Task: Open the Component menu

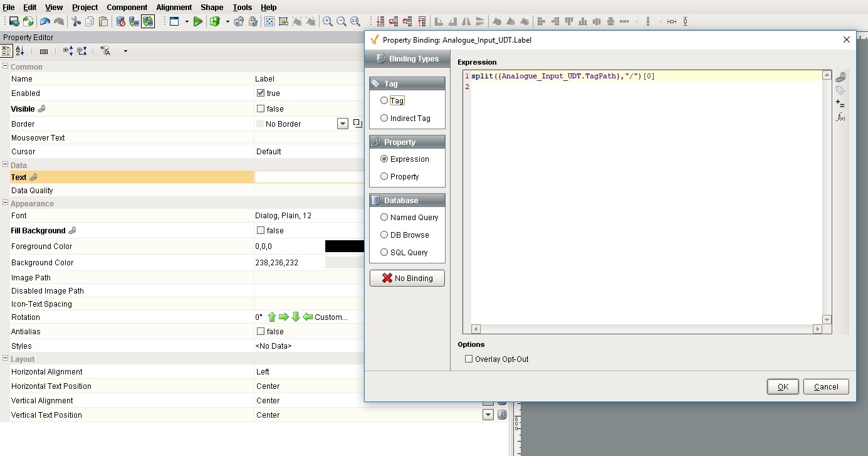Action: click(x=127, y=8)
